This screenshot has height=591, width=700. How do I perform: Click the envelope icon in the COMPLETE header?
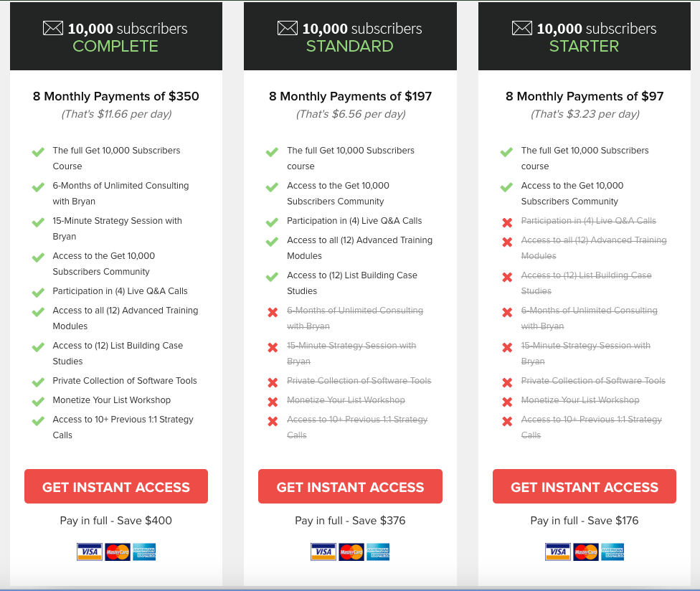point(53,28)
